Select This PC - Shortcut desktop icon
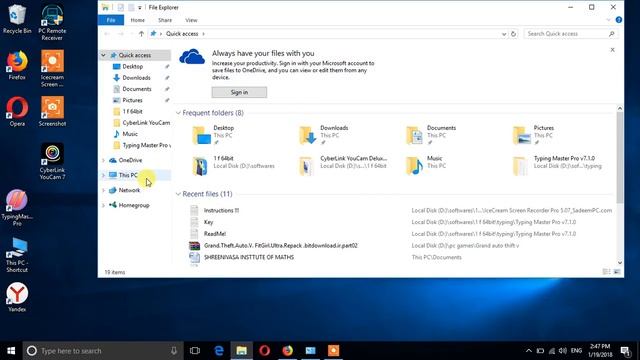Screen dimensions: 640x360 [17, 255]
